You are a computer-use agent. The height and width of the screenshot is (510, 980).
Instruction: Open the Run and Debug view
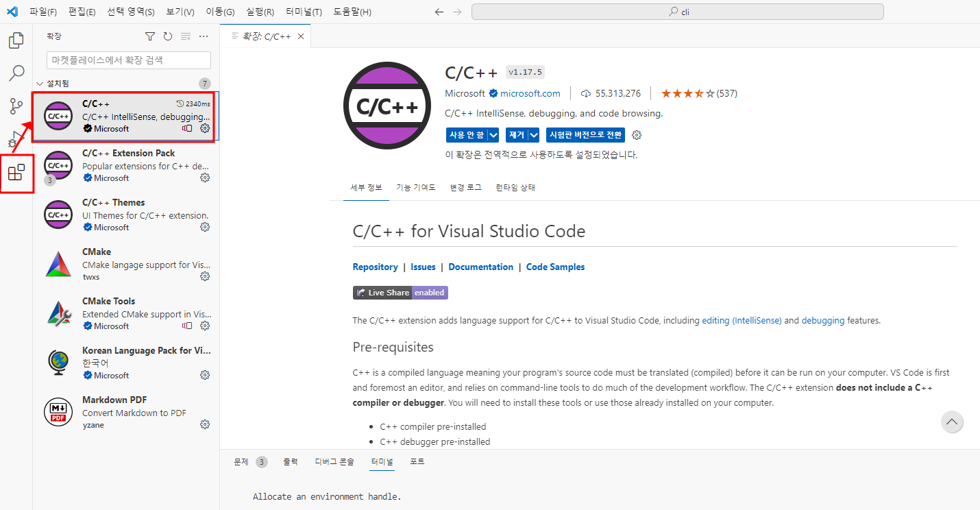(x=16, y=139)
